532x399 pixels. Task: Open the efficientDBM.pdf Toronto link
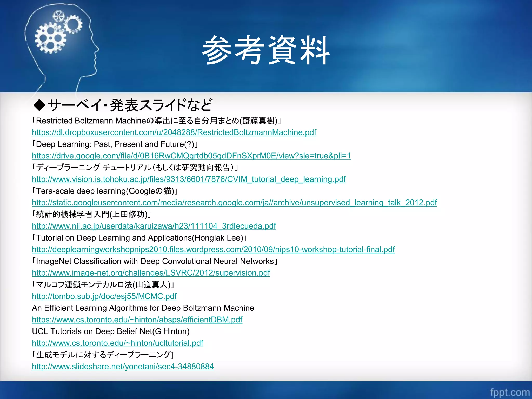coord(137,320)
